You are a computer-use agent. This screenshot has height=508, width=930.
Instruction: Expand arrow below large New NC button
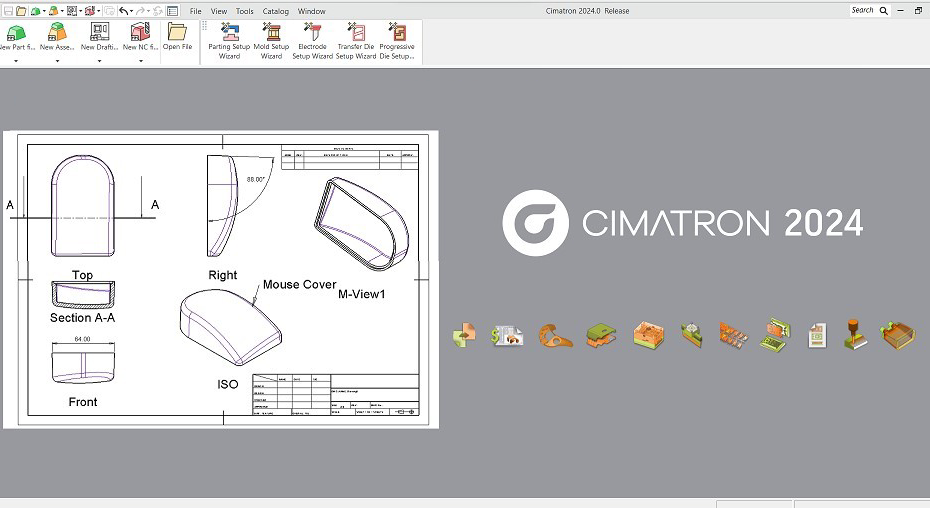tap(141, 61)
